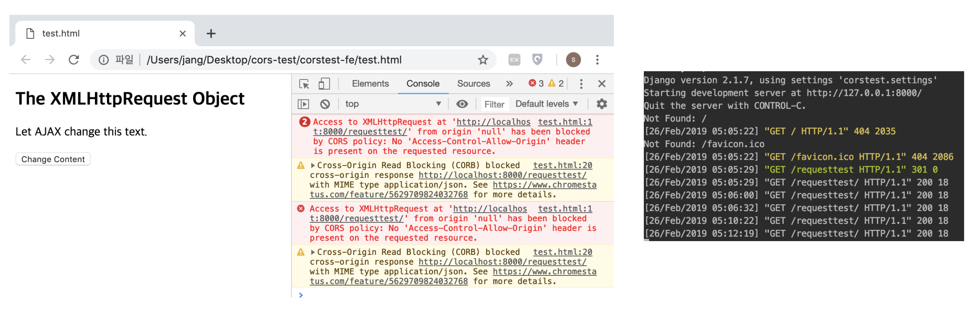Open the top context dropdown
This screenshot has width=980, height=321.
[x=393, y=104]
